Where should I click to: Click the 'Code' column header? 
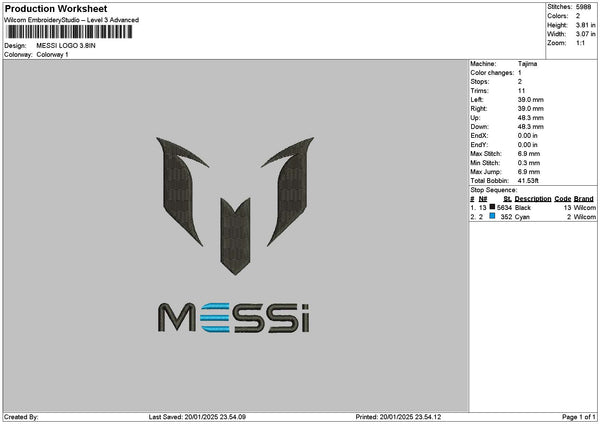(x=562, y=199)
